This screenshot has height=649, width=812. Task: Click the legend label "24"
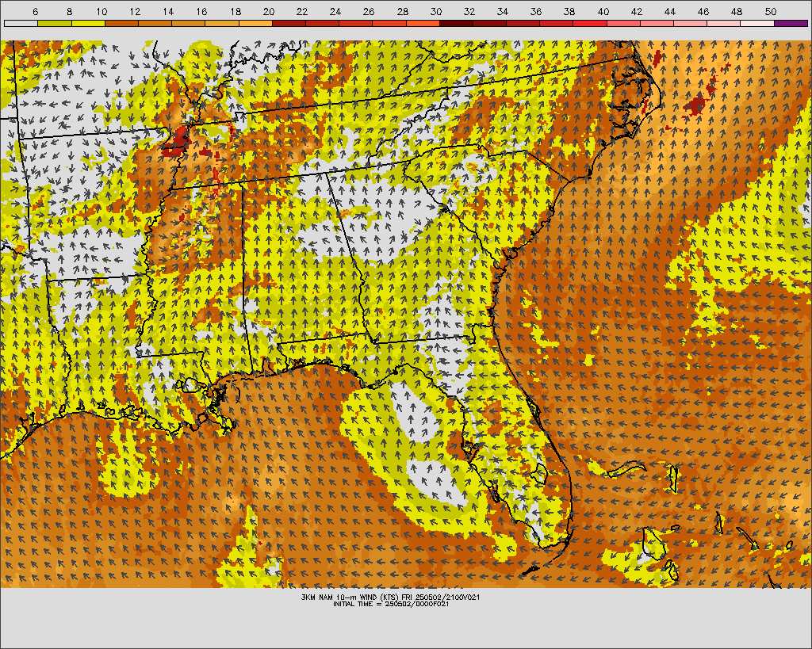[x=335, y=11]
